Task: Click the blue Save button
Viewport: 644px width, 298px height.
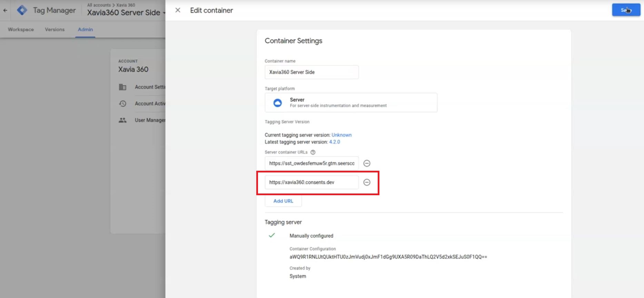Action: pyautogui.click(x=626, y=10)
